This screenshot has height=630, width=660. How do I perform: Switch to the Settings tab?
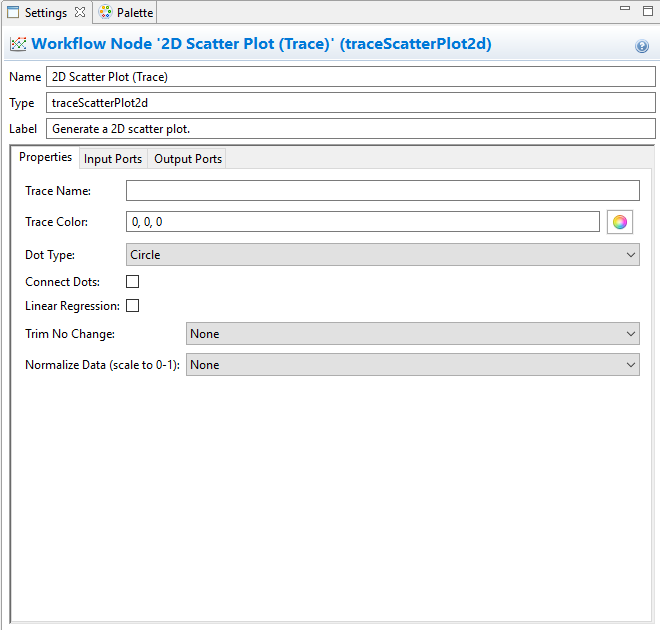point(45,13)
